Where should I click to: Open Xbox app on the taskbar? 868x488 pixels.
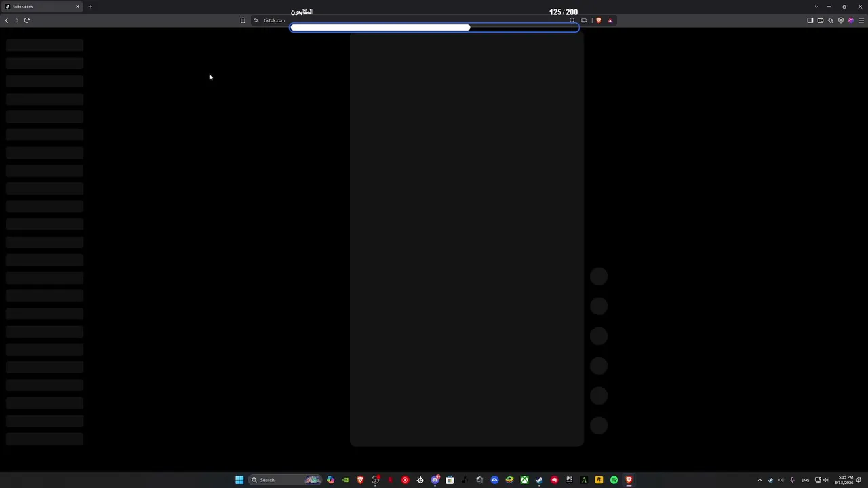(x=524, y=480)
